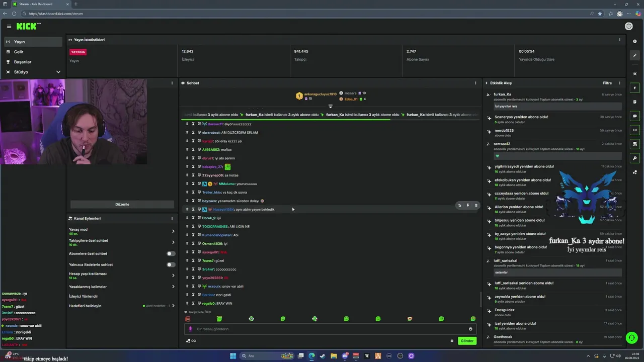This screenshot has width=644, height=362.
Task: Open the Sohbet panel three-dot menu
Action: click(x=475, y=83)
